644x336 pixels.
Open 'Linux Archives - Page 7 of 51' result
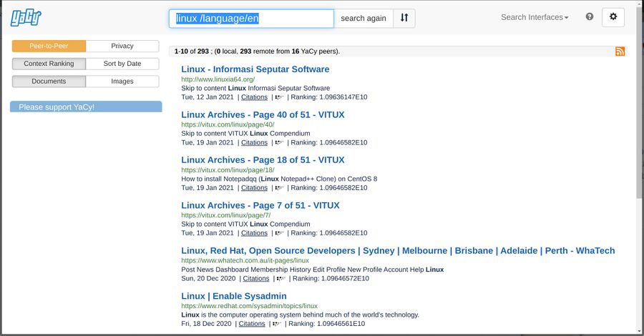click(260, 206)
